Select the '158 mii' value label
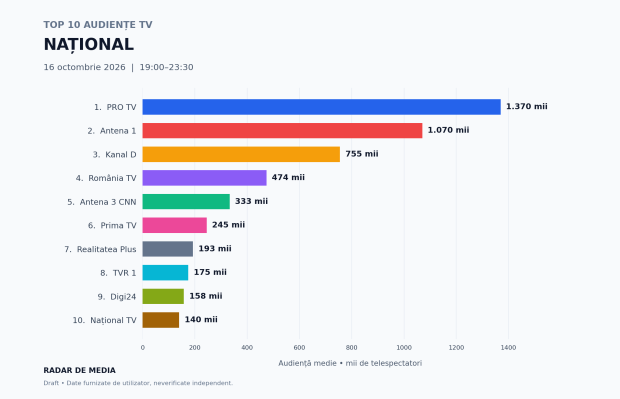620x399 pixels. pyautogui.click(x=206, y=296)
